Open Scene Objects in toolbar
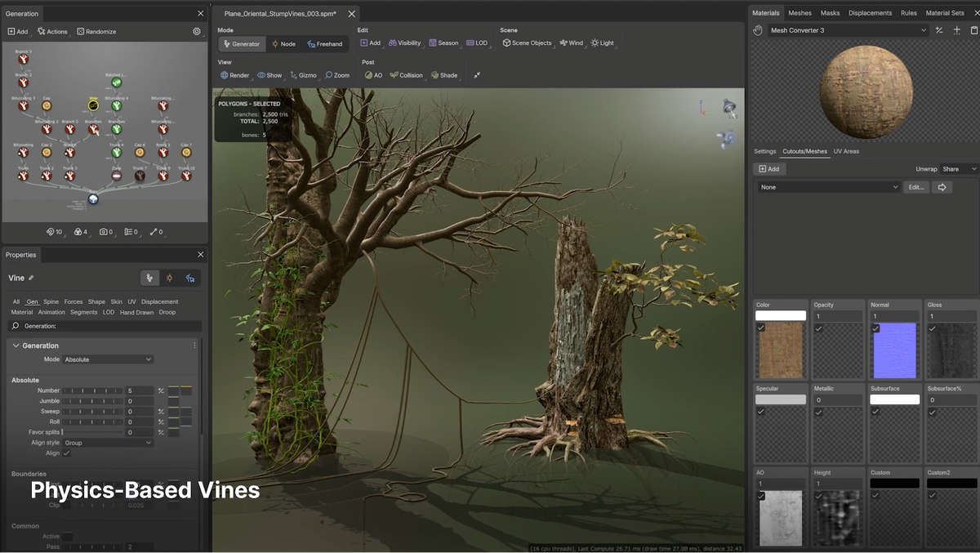Image resolution: width=980 pixels, height=553 pixels. (527, 42)
